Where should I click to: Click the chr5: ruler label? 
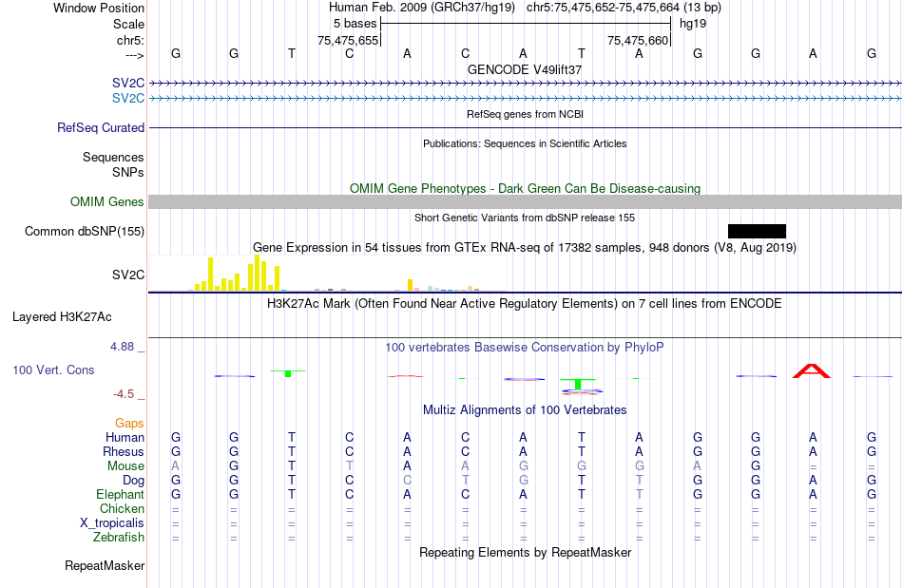point(130,40)
